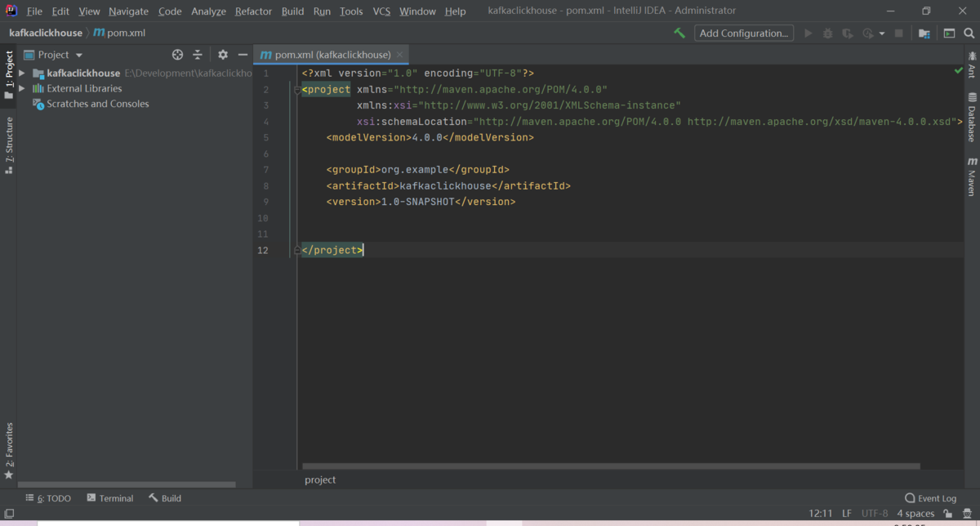Image resolution: width=980 pixels, height=526 pixels.
Task: Fold the project tag at line 2
Action: coord(297,90)
